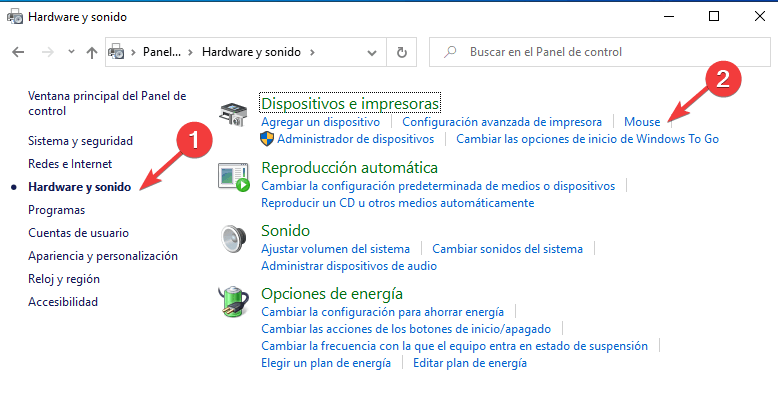Click the search magnifier icon
The image size is (778, 393).
pos(450,52)
